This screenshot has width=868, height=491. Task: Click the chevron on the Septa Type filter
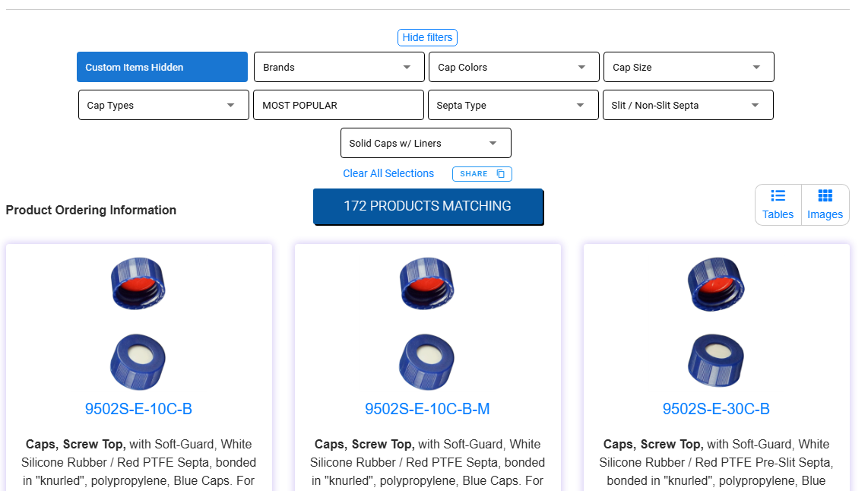tap(580, 105)
